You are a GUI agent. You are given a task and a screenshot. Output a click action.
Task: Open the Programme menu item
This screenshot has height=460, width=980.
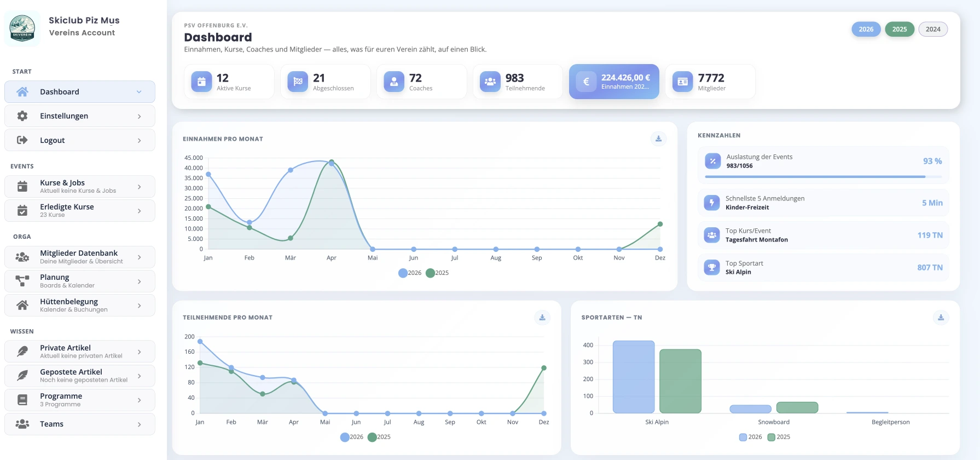coord(80,400)
